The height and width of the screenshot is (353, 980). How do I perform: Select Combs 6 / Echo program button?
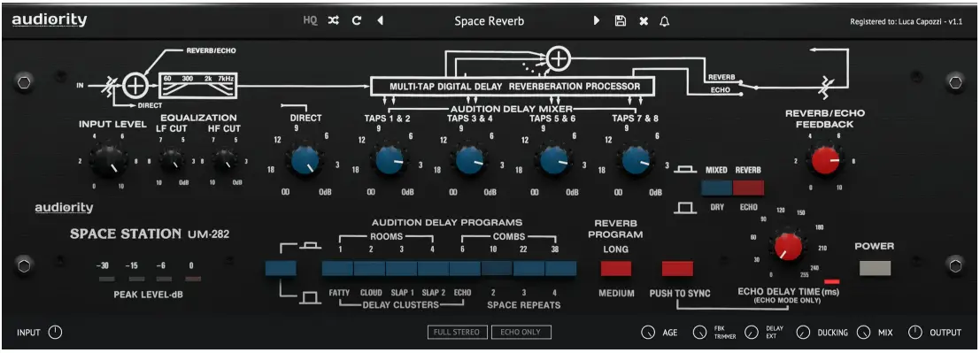point(465,269)
